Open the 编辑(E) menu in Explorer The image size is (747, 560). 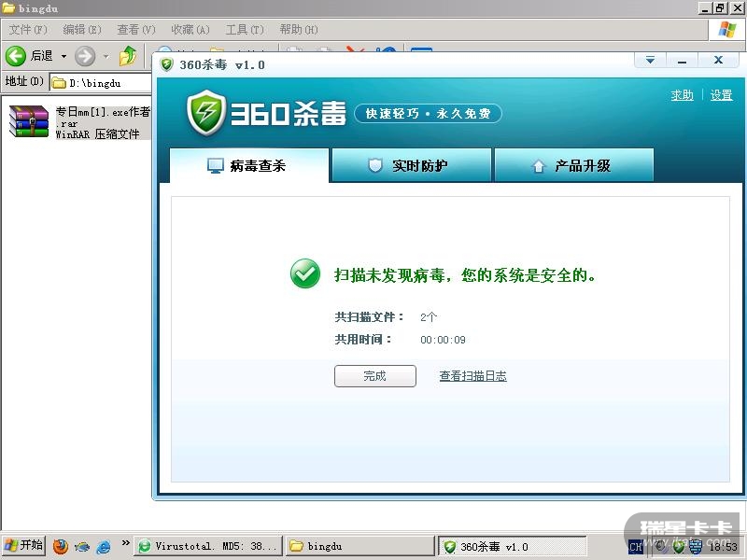pos(82,30)
